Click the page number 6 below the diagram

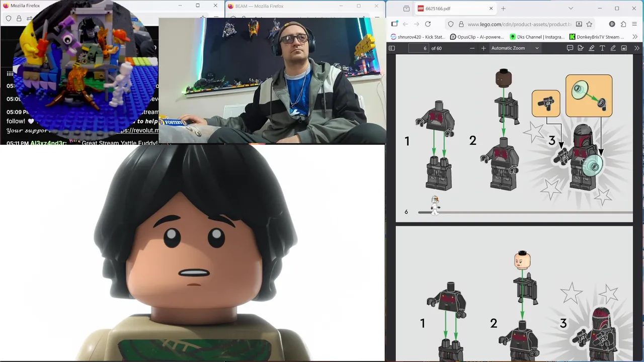pyautogui.click(x=406, y=212)
